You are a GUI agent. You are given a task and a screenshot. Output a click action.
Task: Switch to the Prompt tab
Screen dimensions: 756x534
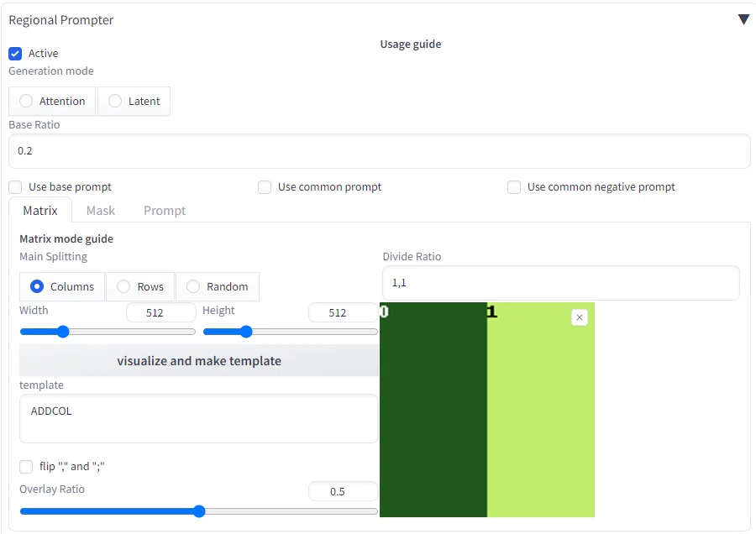(x=165, y=211)
